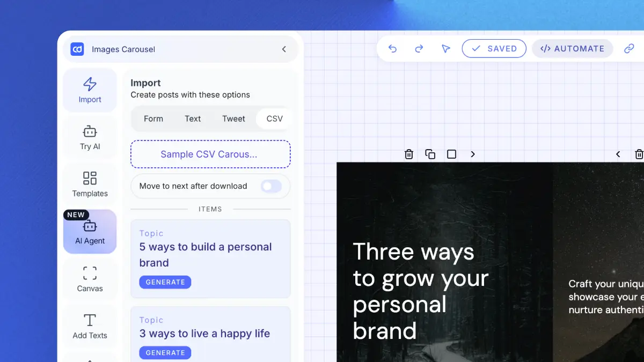The height and width of the screenshot is (362, 644).
Task: Move second slide left with chevron arrow
Action: 618,154
